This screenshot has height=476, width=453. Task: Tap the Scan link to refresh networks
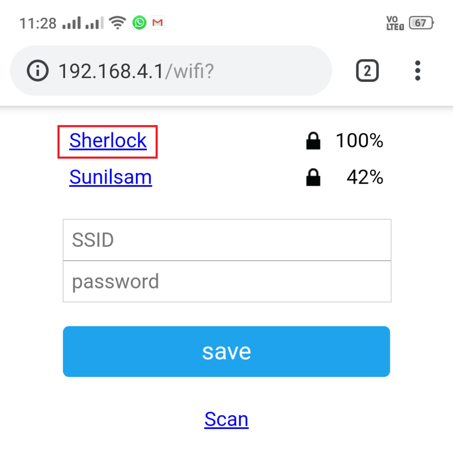tap(226, 419)
